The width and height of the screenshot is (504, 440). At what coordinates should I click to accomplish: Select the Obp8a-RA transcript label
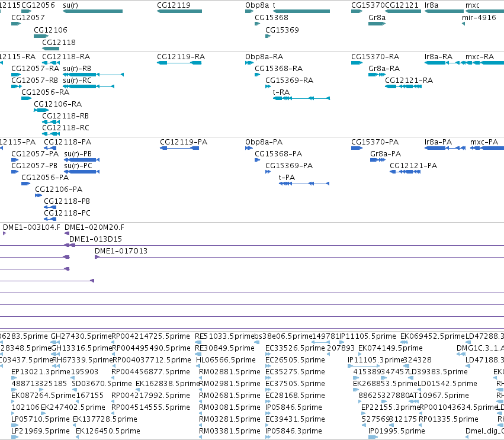[x=264, y=57]
